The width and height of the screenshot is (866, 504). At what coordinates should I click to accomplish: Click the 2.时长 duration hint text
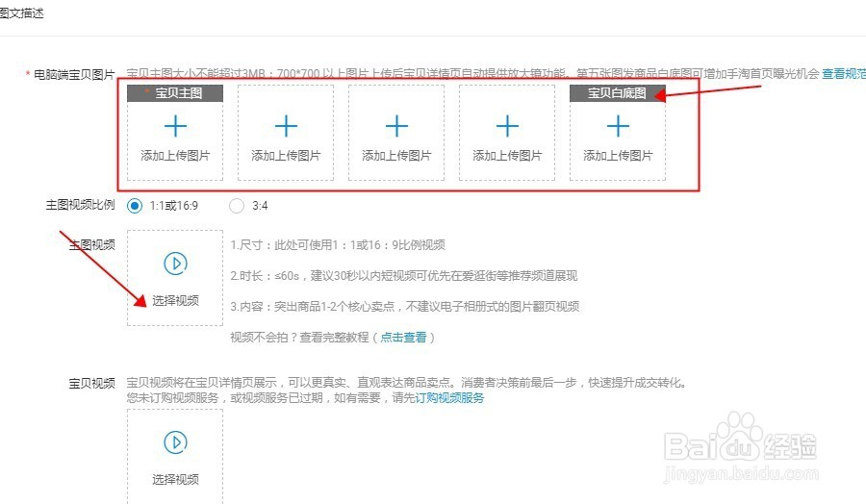404,275
